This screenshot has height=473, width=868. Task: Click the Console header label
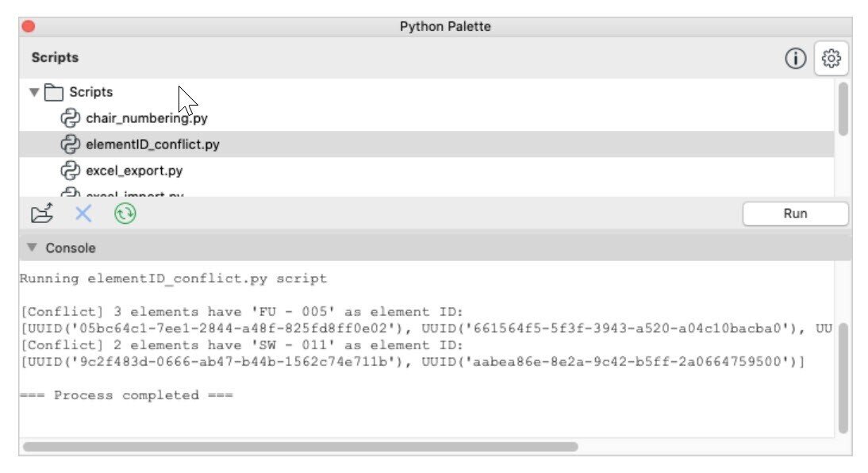71,248
